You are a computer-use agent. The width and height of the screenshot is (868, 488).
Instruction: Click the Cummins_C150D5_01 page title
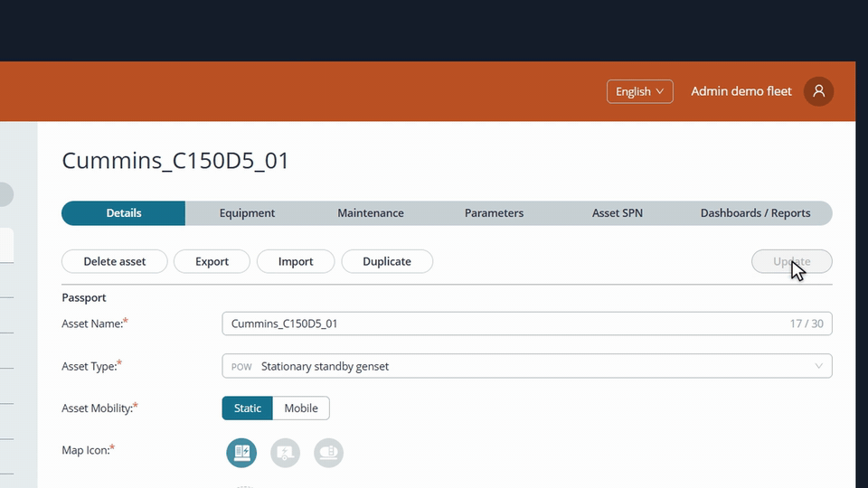(175, 161)
